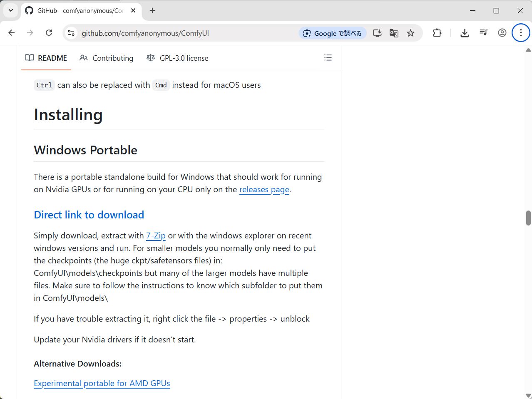Bookmark this page with the star icon

tap(411, 33)
